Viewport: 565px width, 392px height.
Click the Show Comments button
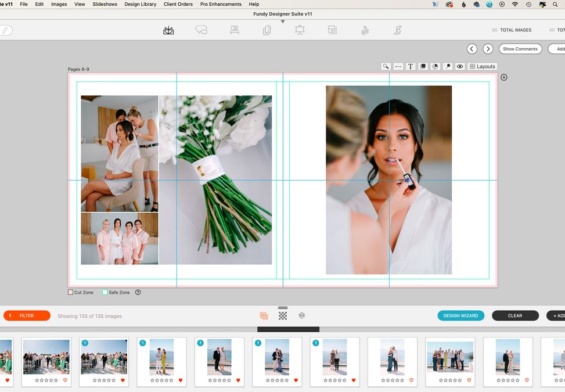click(x=520, y=49)
